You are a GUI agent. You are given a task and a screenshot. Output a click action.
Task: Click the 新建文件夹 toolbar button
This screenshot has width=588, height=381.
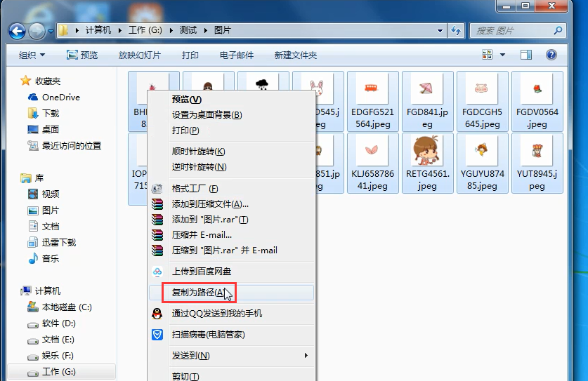[295, 55]
